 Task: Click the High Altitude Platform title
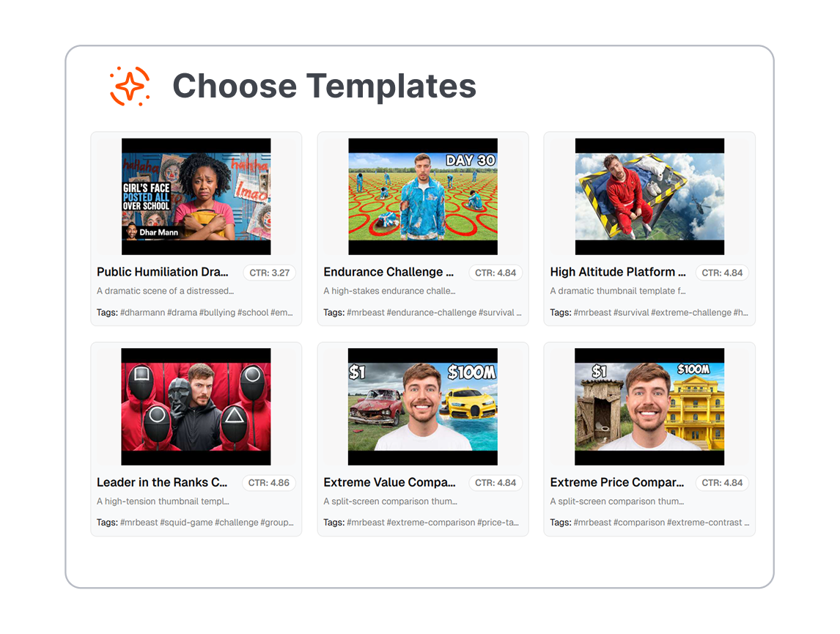pyautogui.click(x=618, y=272)
